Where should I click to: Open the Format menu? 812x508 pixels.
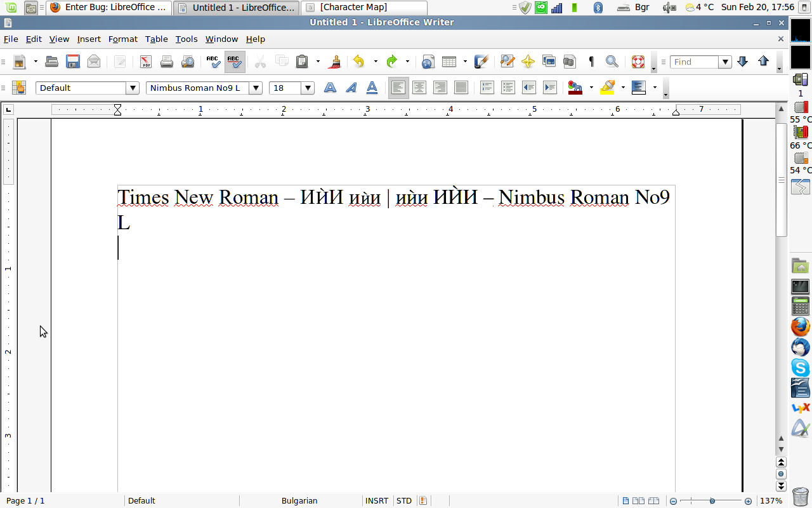[122, 39]
